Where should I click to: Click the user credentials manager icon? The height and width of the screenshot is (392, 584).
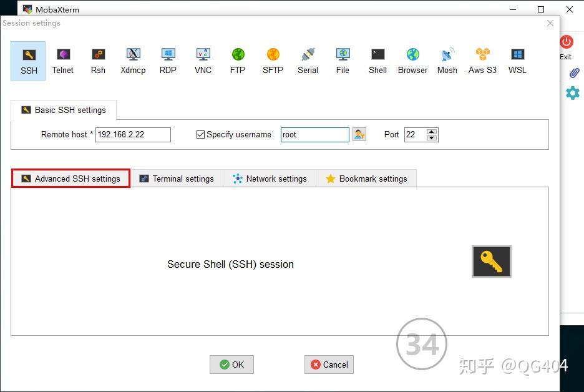point(359,134)
